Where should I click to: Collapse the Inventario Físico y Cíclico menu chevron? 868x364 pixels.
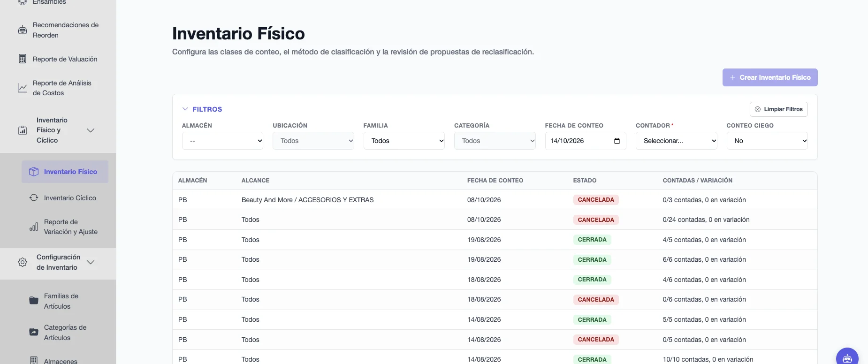point(91,130)
